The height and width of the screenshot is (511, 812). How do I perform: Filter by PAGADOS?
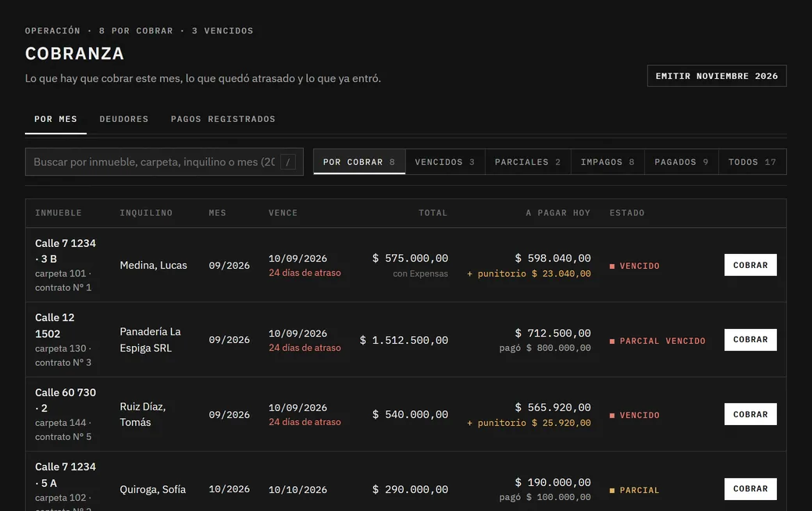tap(682, 162)
